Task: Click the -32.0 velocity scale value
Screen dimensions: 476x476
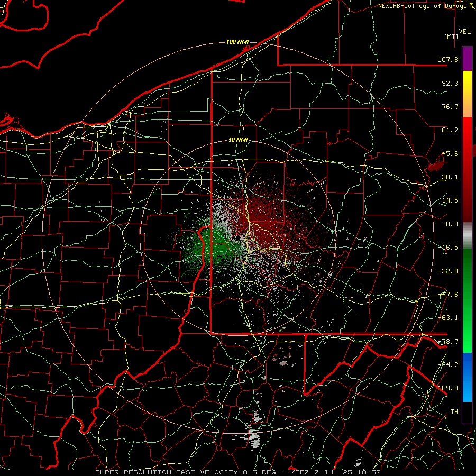Action: (448, 271)
